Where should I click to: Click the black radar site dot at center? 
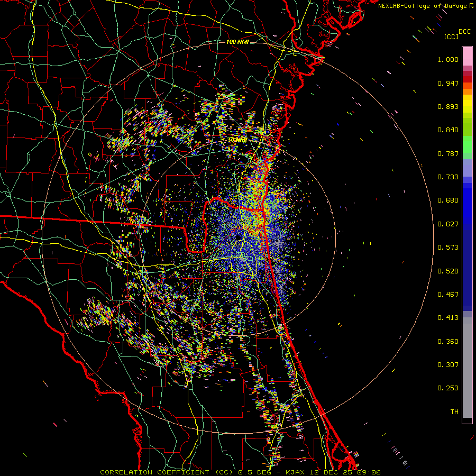238,237
